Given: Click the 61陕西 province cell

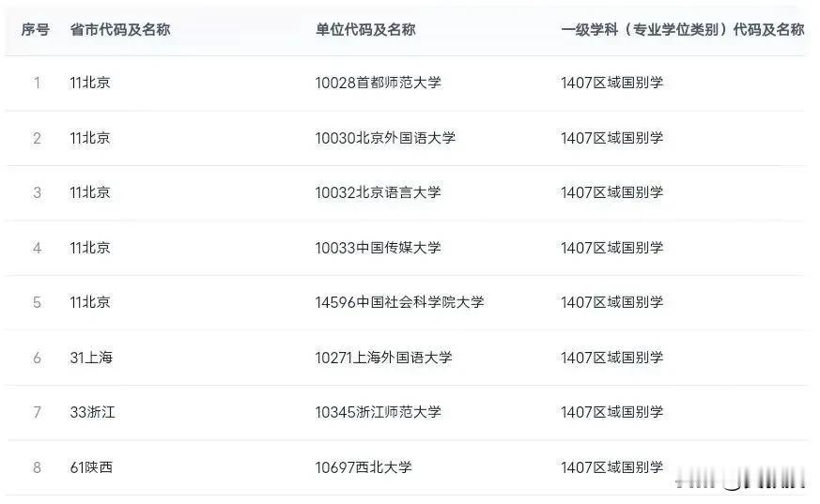Looking at the screenshot, I should coord(91,467).
